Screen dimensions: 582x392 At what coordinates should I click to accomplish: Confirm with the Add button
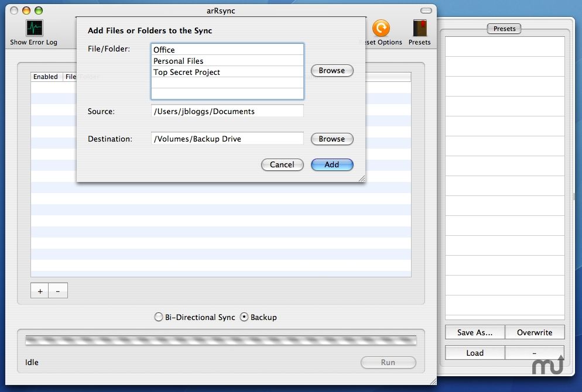(332, 164)
